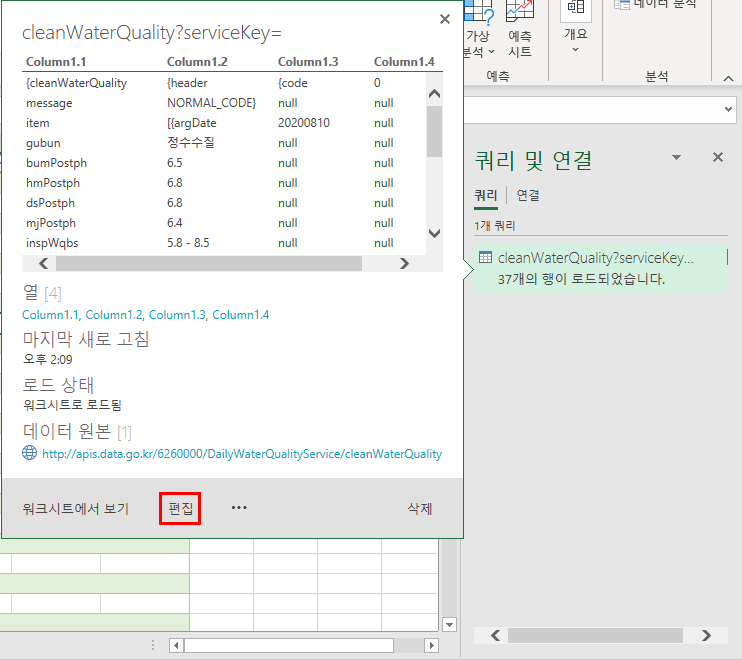
Task: Click the mjPostph value 6.4
Action: point(175,222)
